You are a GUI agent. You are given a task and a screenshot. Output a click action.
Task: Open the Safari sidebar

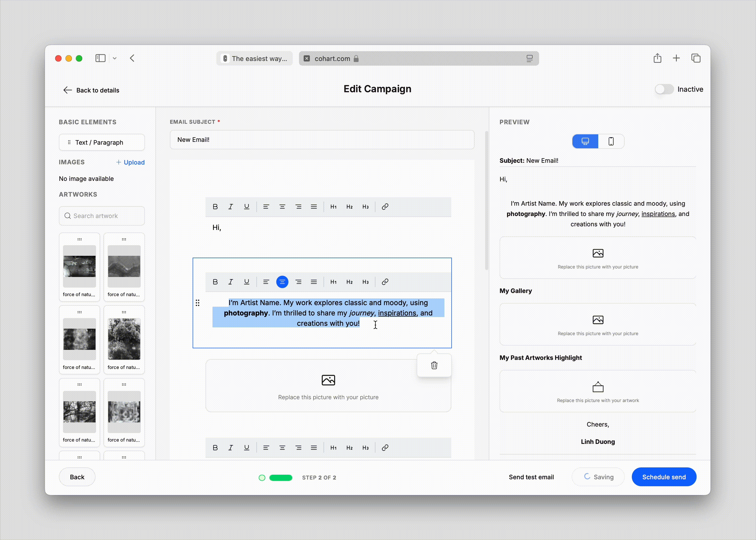point(100,59)
